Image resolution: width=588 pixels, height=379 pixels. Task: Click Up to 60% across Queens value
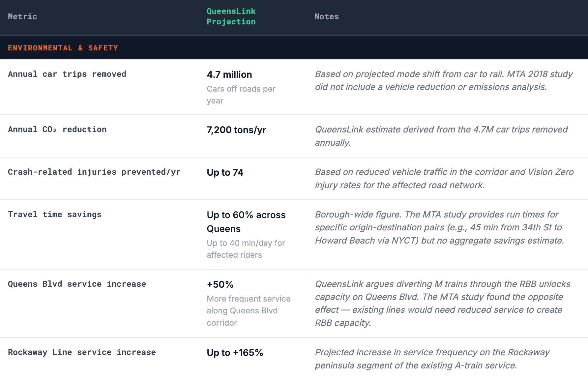tap(246, 222)
